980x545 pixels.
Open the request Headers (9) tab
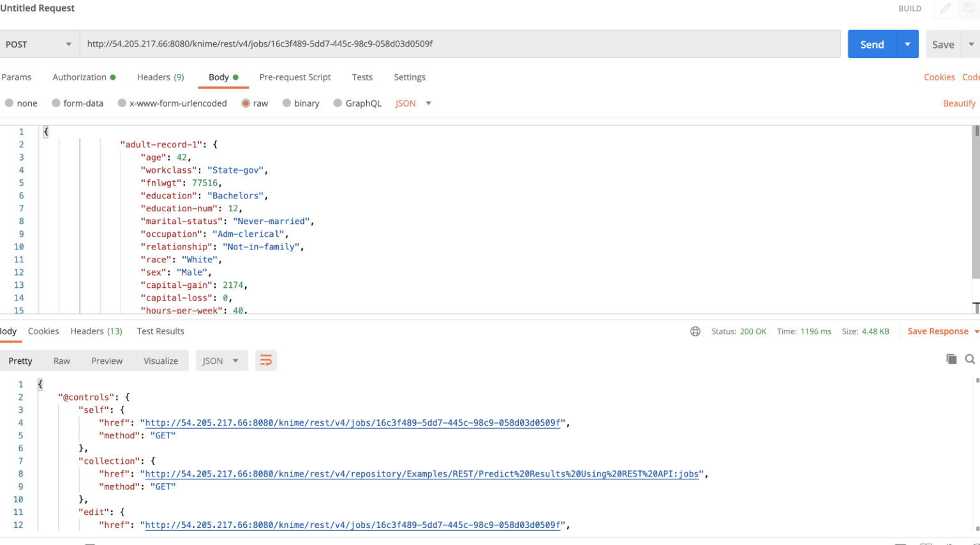160,77
